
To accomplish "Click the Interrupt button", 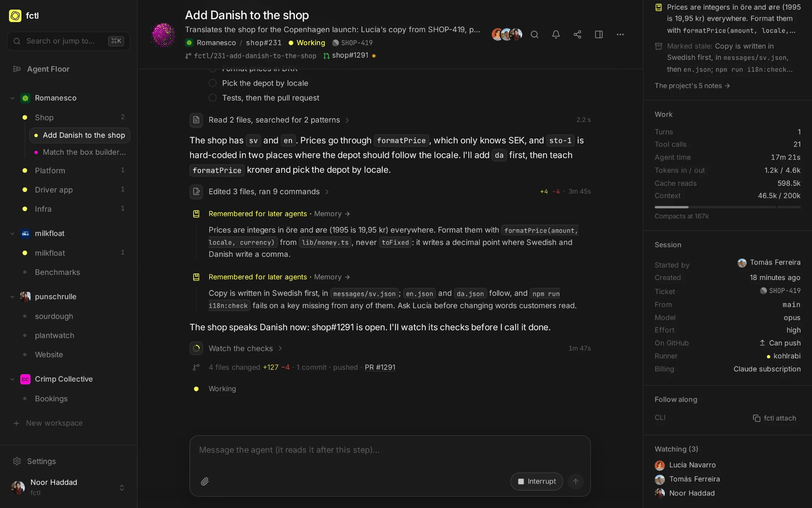I will pyautogui.click(x=537, y=481).
